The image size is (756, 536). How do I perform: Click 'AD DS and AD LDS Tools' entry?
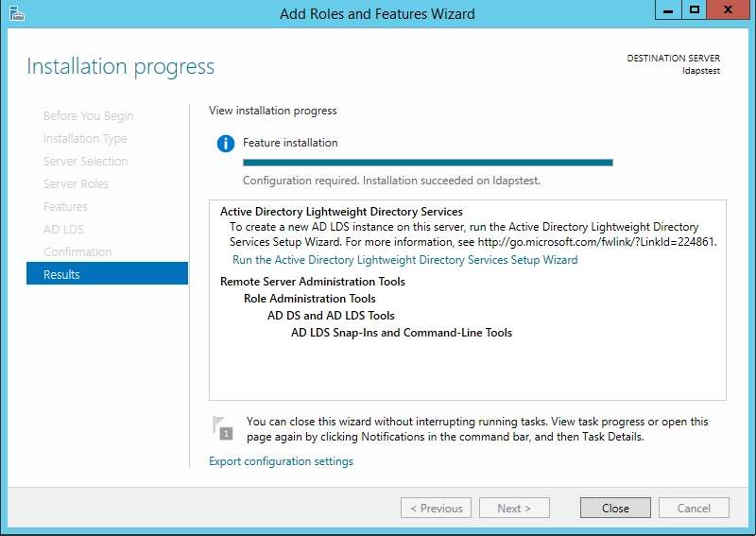(x=331, y=316)
